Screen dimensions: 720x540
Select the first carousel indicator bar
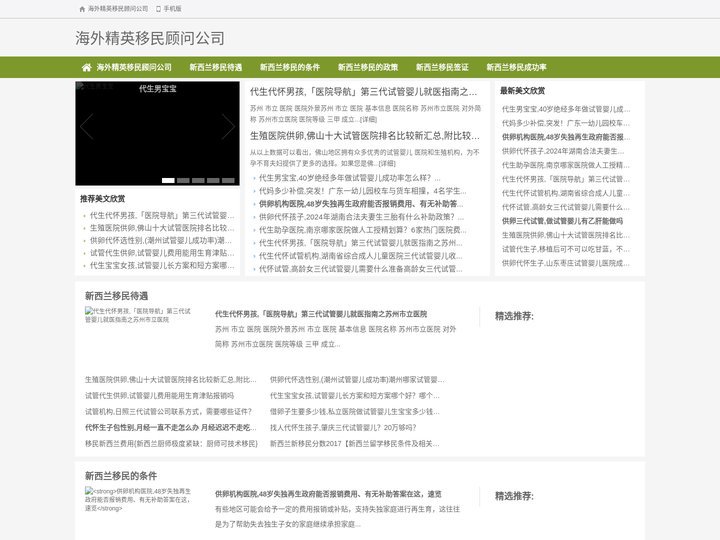(168, 180)
